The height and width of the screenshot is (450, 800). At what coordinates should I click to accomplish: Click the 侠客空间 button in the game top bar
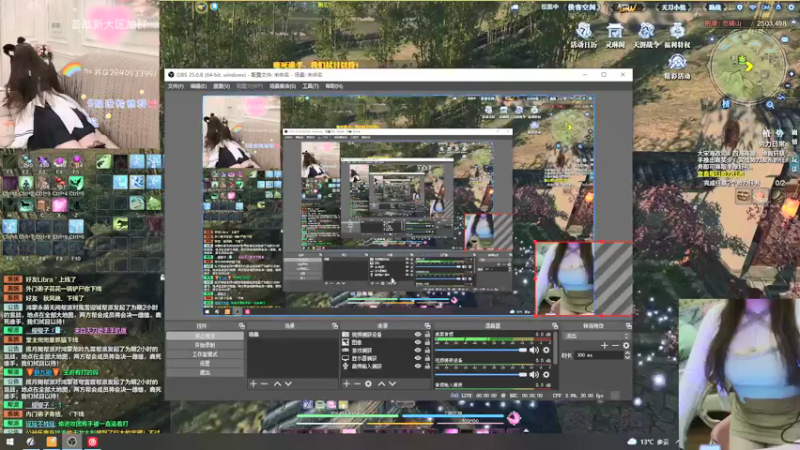click(582, 7)
